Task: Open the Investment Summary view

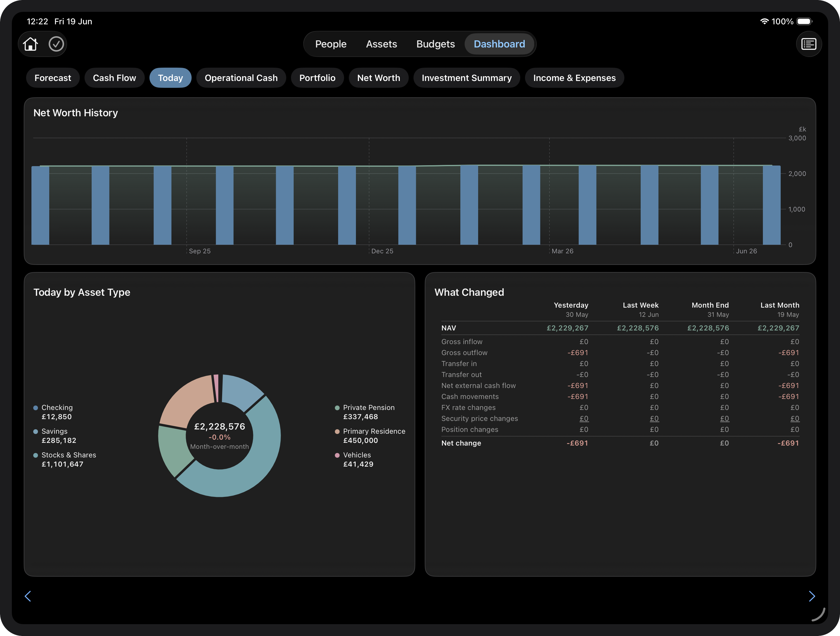Action: coord(467,78)
